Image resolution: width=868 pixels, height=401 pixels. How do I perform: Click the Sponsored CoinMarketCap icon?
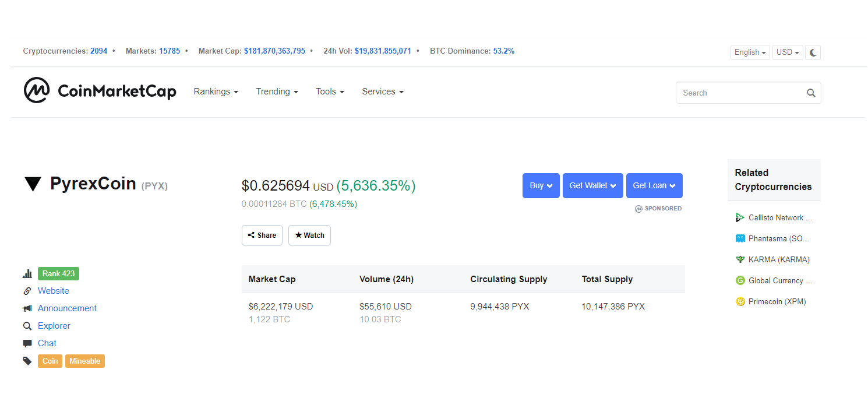[638, 209]
